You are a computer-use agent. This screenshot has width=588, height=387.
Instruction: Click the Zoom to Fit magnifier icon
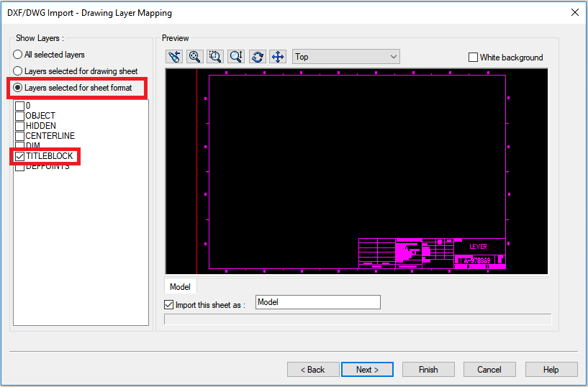point(194,57)
